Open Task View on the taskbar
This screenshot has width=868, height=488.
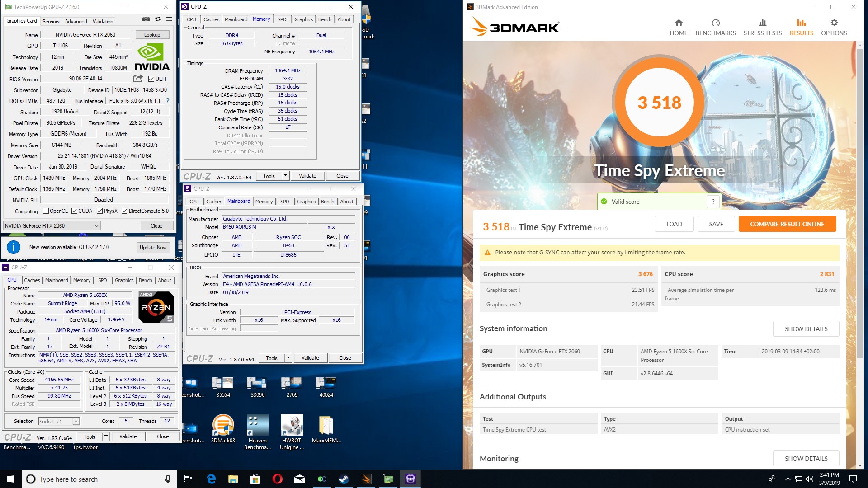(x=188, y=479)
